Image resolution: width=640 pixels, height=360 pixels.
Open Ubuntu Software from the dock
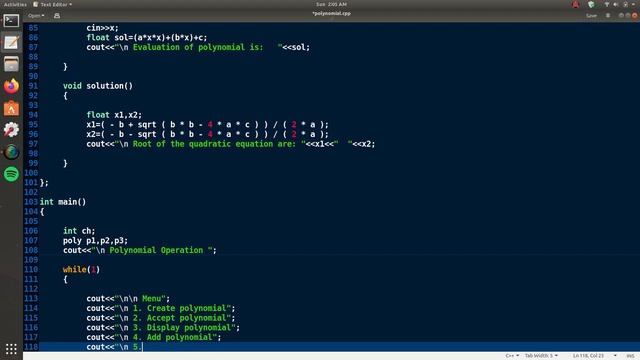[x=11, y=109]
